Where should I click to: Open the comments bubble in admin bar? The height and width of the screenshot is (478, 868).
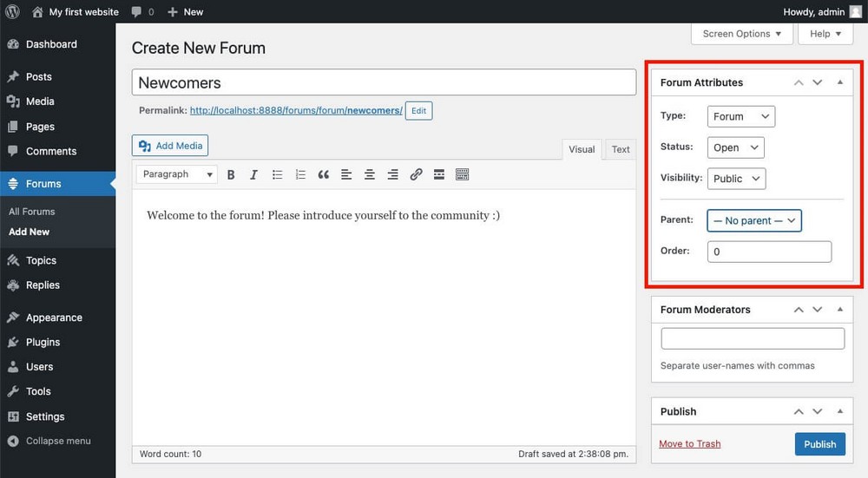tap(143, 11)
